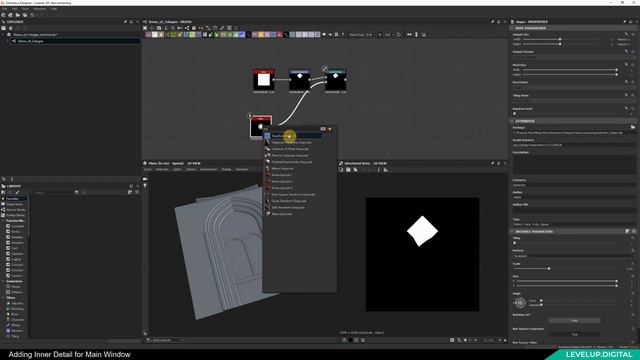640x360 pixels.
Task: Click the camera icon in 3D view sidebar
Action: (x=145, y=179)
